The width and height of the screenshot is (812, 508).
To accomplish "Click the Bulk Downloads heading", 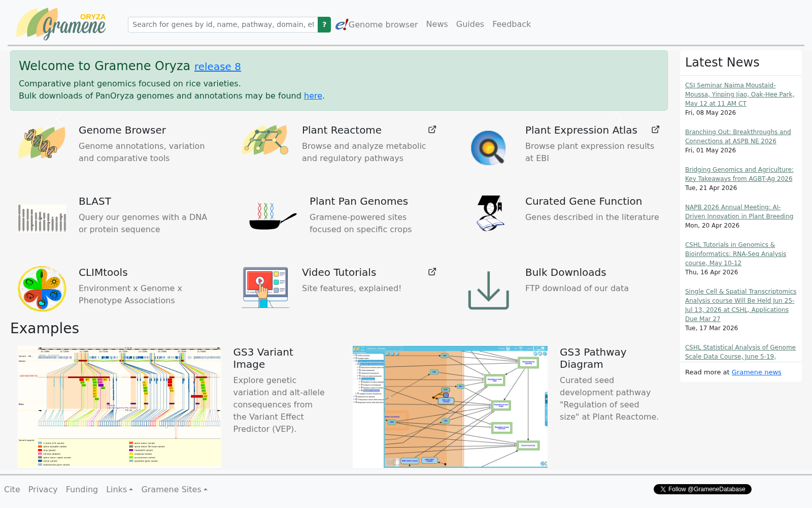I will [x=566, y=272].
